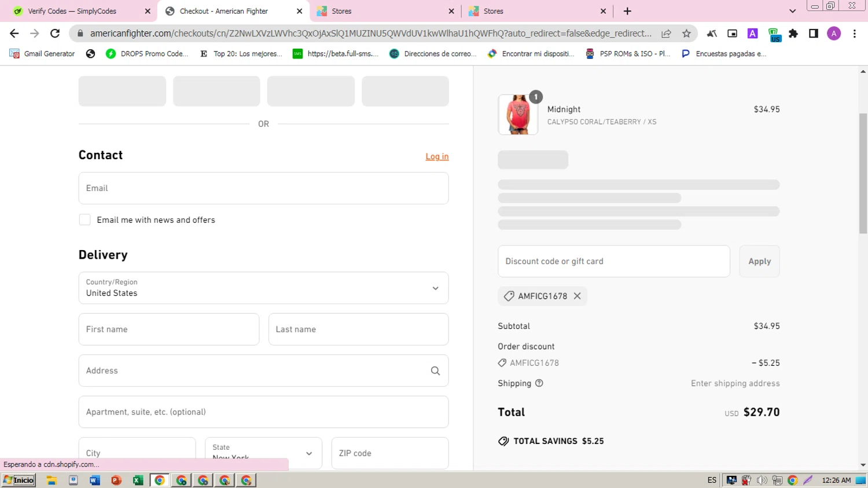Image resolution: width=868 pixels, height=488 pixels.
Task: Click the ZIP code field
Action: click(x=390, y=453)
